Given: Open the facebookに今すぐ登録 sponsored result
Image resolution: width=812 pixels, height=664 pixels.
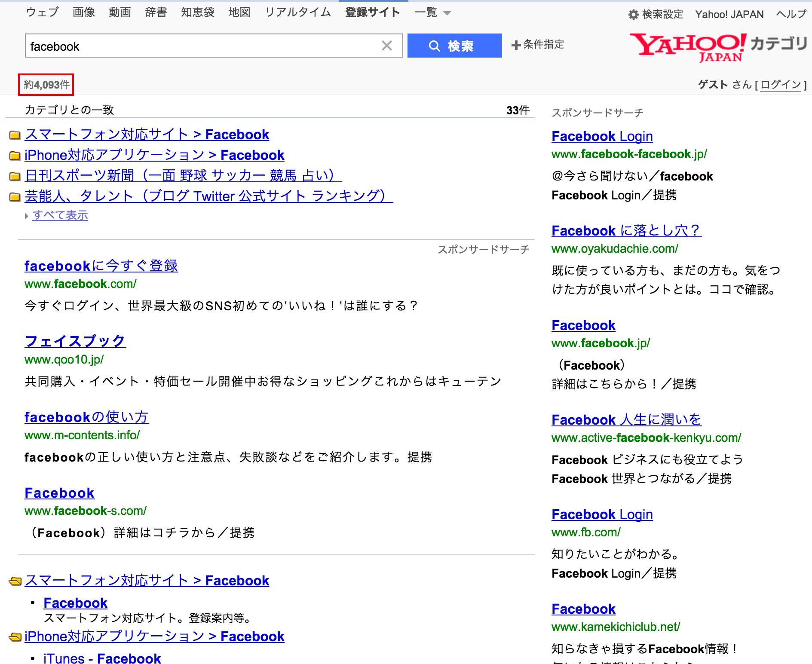Looking at the screenshot, I should click(101, 266).
